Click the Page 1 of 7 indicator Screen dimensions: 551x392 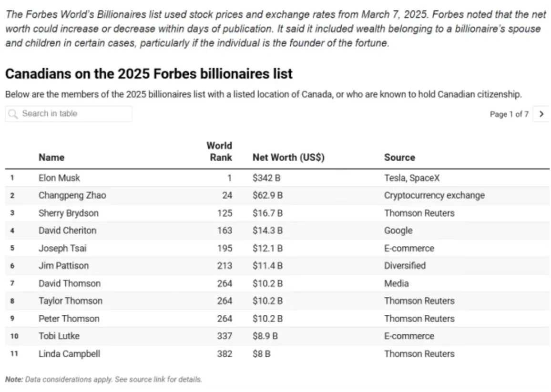(509, 114)
